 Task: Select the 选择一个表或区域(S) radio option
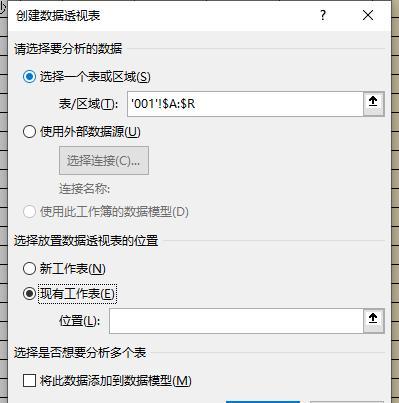click(x=29, y=77)
